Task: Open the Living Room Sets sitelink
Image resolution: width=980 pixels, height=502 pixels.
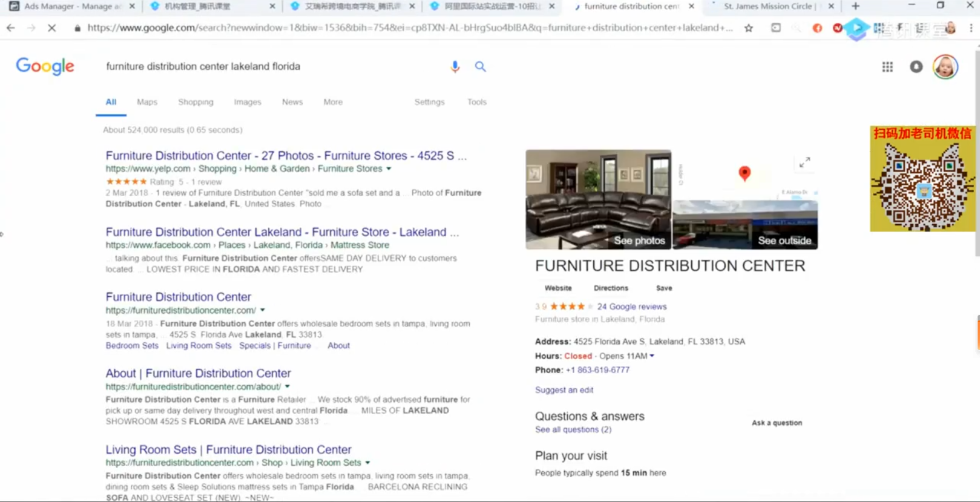Action: [199, 346]
